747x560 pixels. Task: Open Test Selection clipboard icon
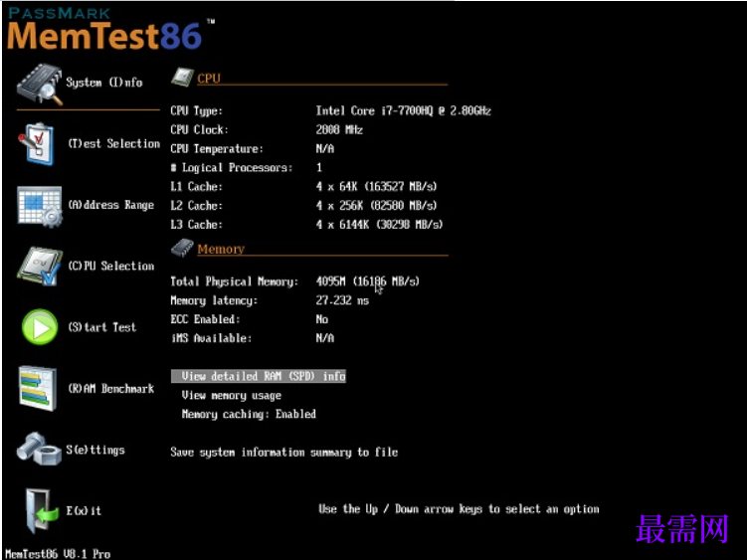coord(36,143)
